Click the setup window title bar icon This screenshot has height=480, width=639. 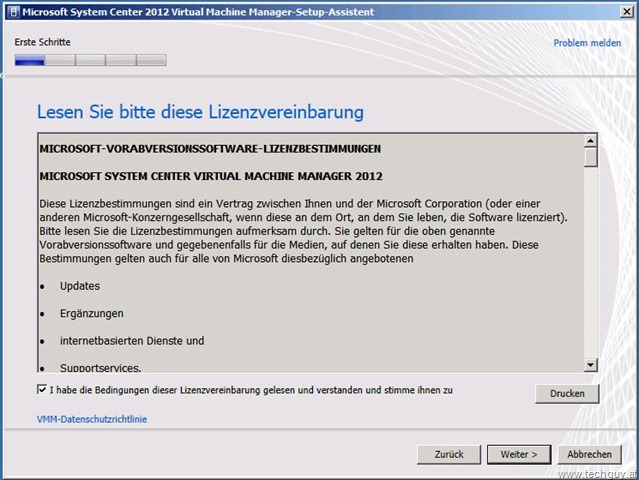coord(13,12)
